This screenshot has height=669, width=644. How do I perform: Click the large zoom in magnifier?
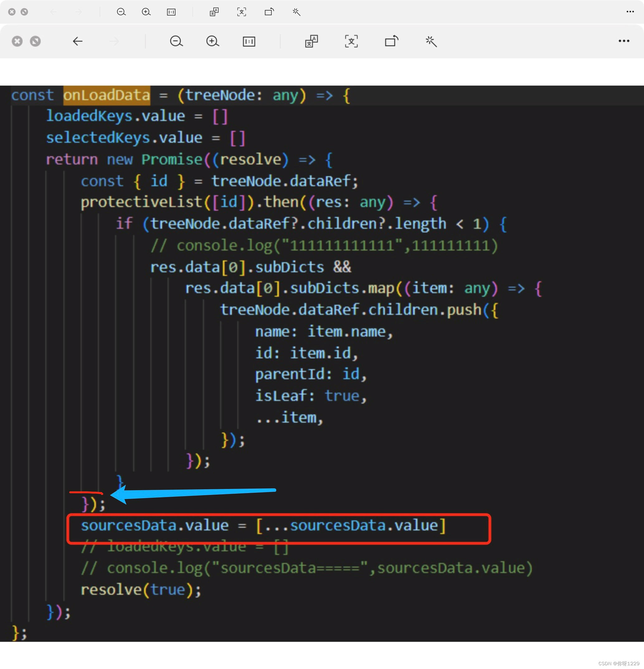point(213,41)
